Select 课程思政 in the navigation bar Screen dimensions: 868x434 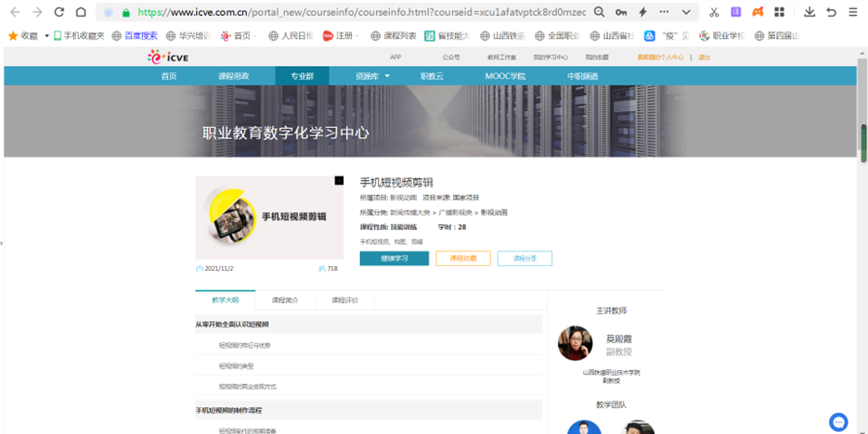coord(234,76)
